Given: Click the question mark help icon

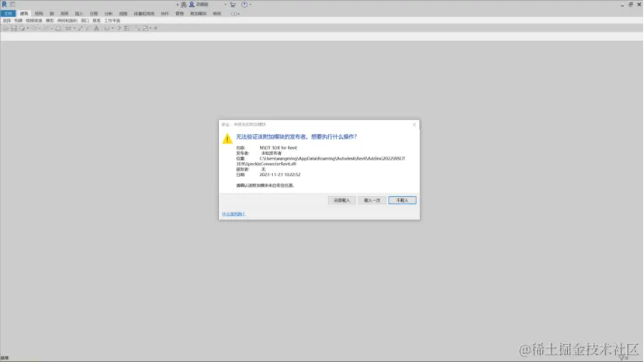Looking at the screenshot, I should point(244,5).
